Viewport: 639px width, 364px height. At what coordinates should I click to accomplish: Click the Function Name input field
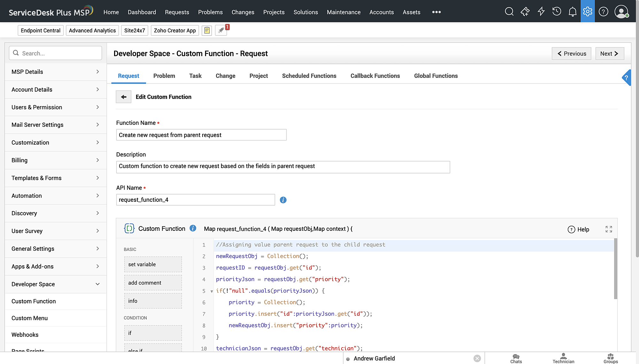click(x=201, y=135)
